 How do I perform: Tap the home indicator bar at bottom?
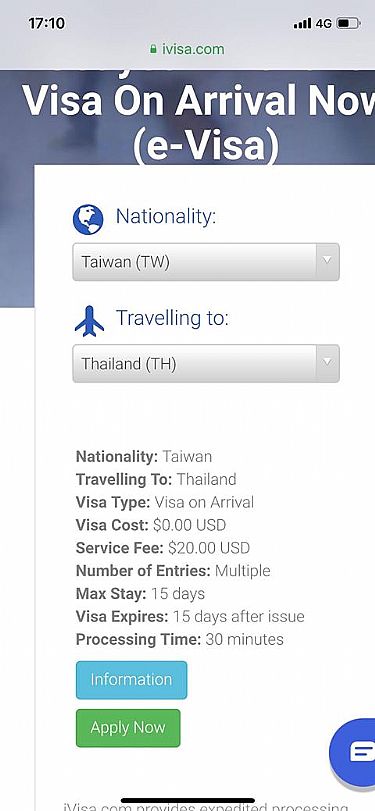[188, 800]
